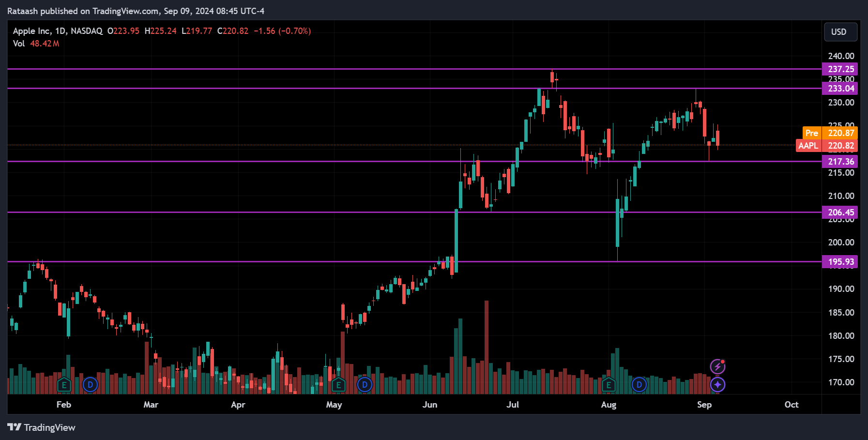Click the 200.00 price axis value

[841, 243]
